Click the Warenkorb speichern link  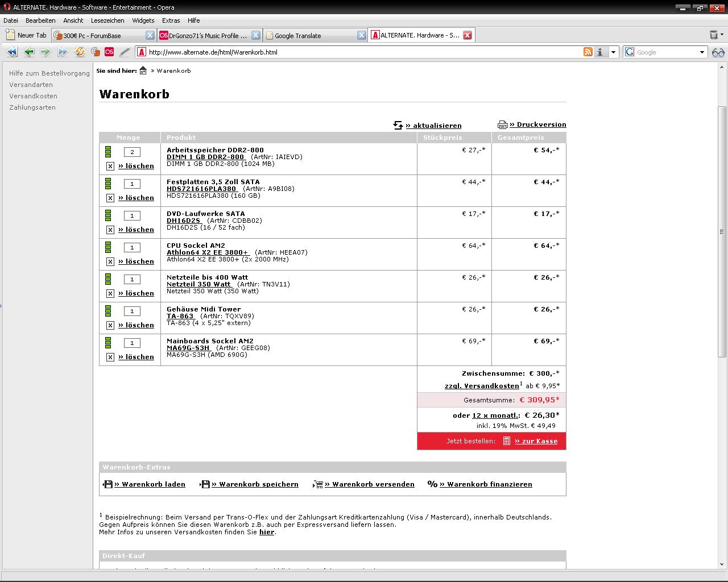(x=255, y=484)
